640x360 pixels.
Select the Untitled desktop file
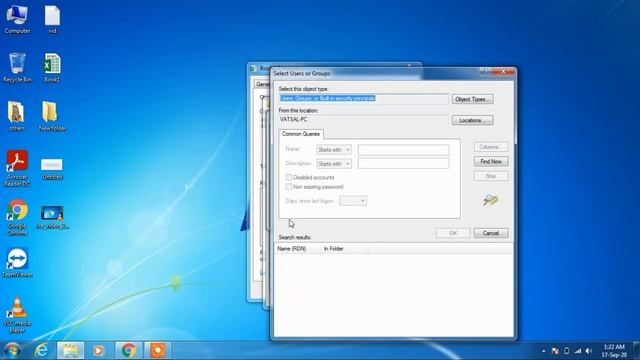point(52,168)
